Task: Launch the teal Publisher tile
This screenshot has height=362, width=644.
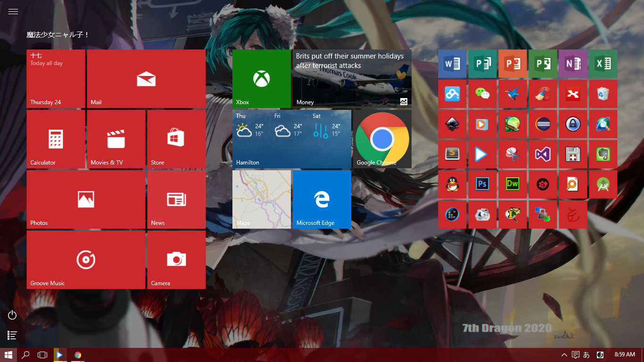Action: coord(482,64)
